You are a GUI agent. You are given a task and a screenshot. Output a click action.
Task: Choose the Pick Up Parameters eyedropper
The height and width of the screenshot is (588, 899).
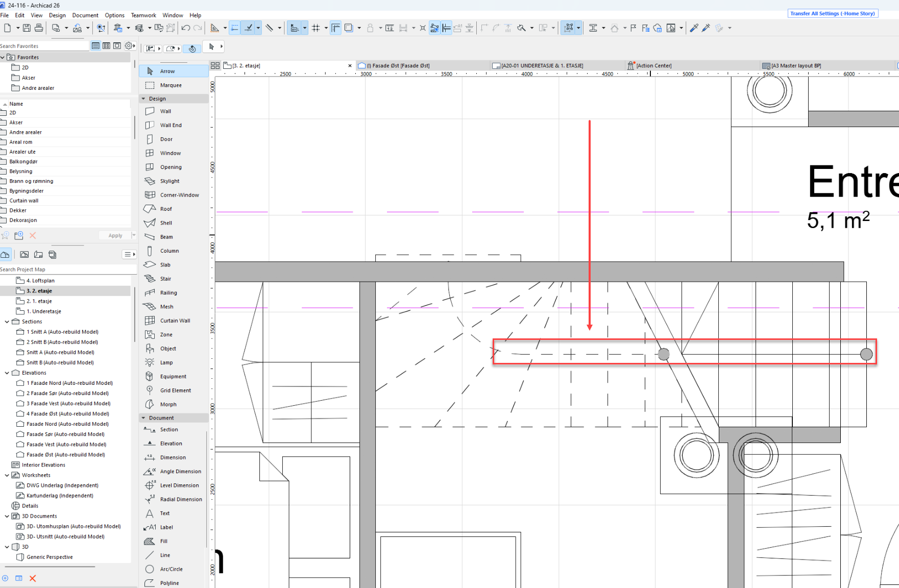tap(694, 28)
